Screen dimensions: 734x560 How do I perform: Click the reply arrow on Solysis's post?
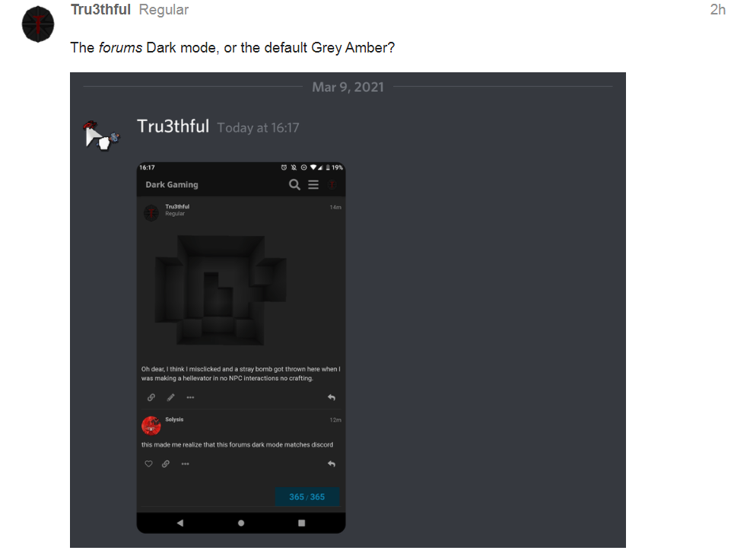tap(332, 464)
